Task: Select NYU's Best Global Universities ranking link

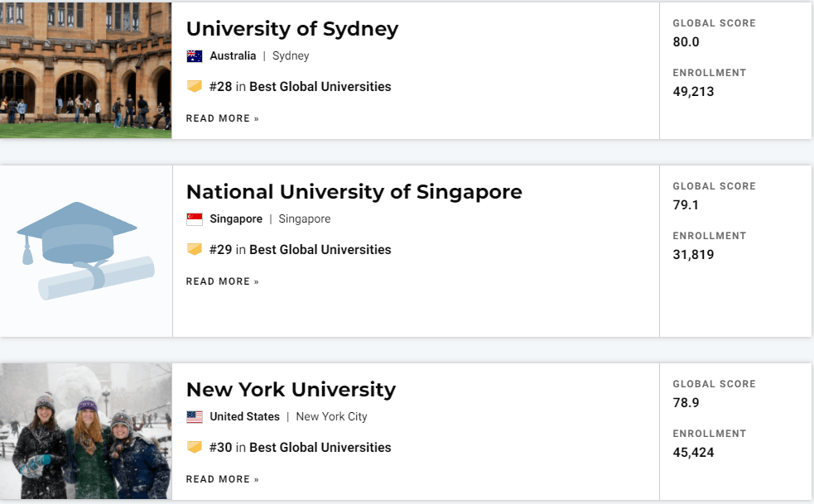Action: coord(320,448)
